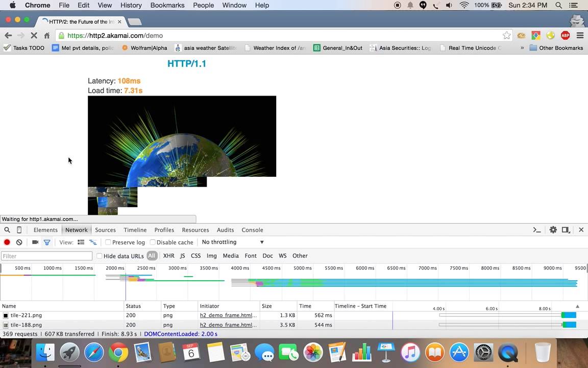Filter requests by XHR

point(169,256)
